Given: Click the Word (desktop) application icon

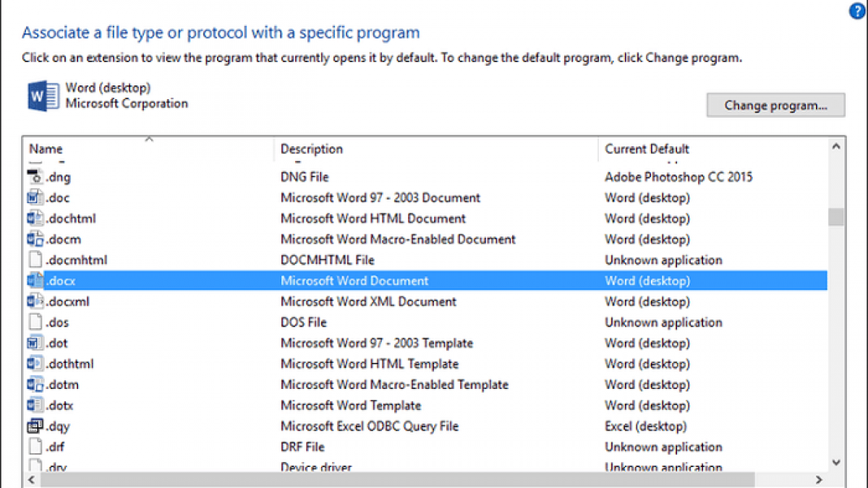Looking at the screenshot, I should click(x=43, y=96).
